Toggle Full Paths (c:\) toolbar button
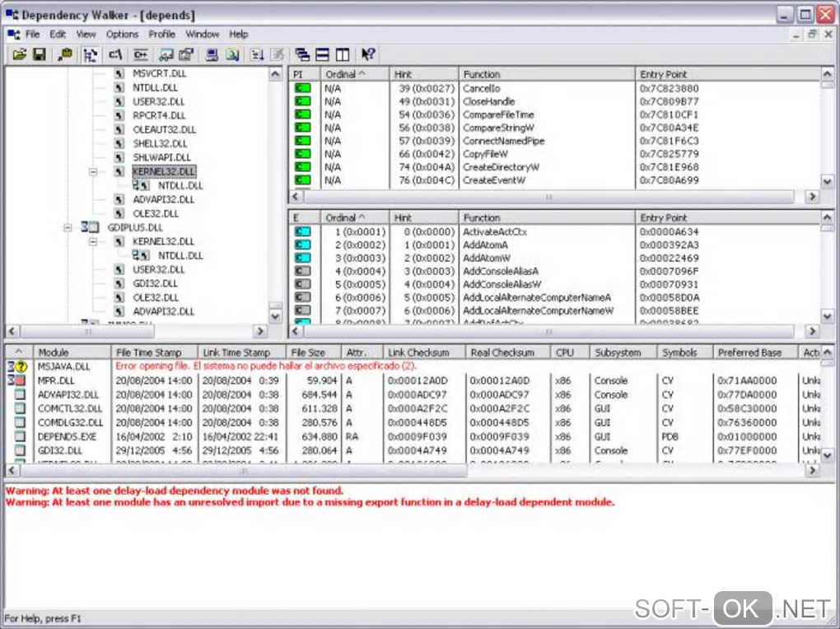Screen dimensions: 840x629 click(x=115, y=54)
